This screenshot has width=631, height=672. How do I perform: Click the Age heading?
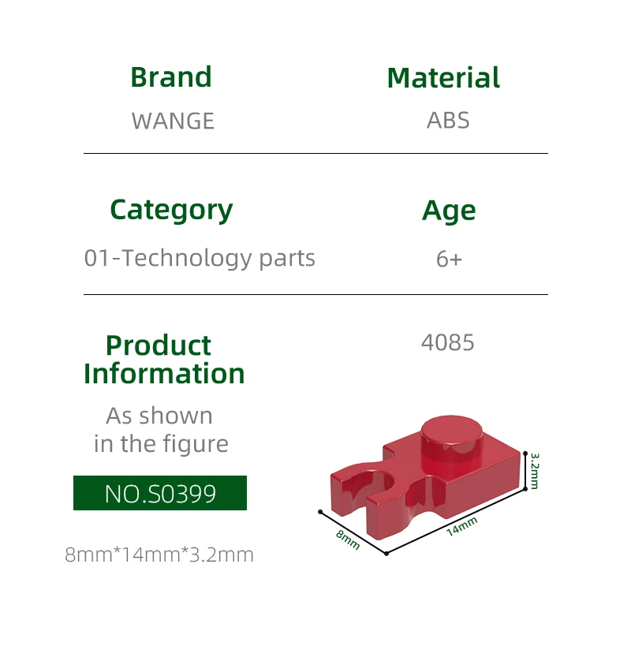tap(449, 211)
